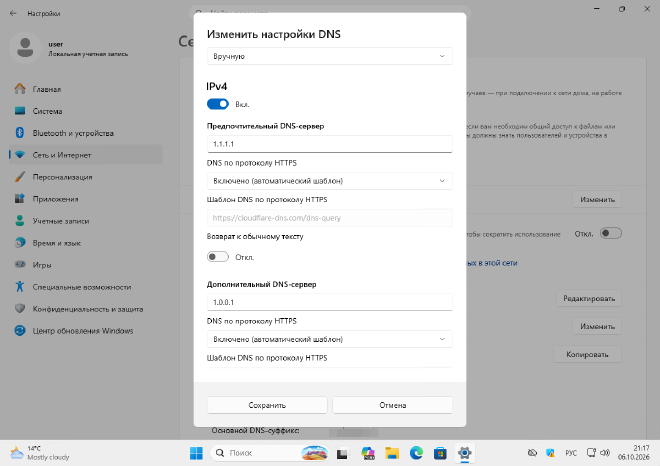Launch Microsoft Edge from the taskbar
The image size is (660, 466).
click(x=416, y=453)
